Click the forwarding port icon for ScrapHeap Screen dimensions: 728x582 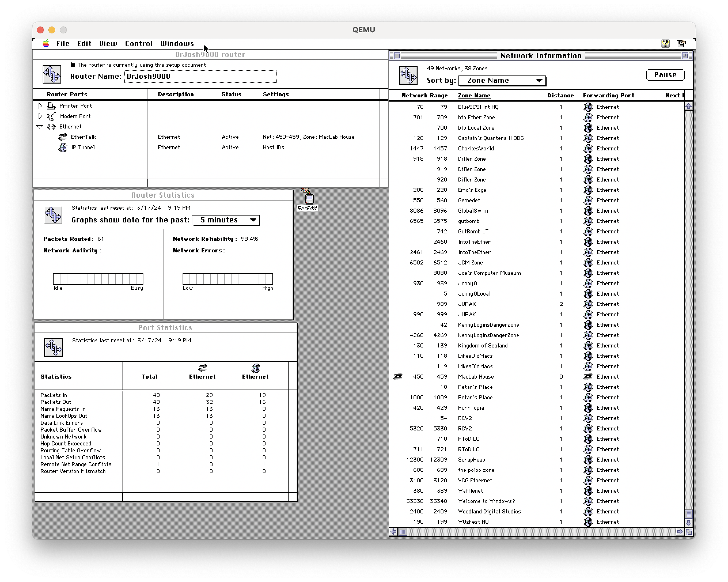588,460
